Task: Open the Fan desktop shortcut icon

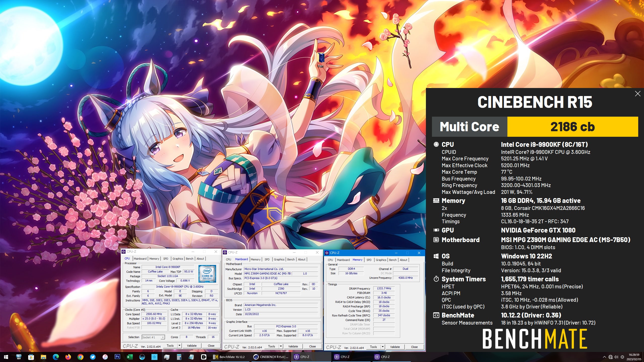Action: 321,60
